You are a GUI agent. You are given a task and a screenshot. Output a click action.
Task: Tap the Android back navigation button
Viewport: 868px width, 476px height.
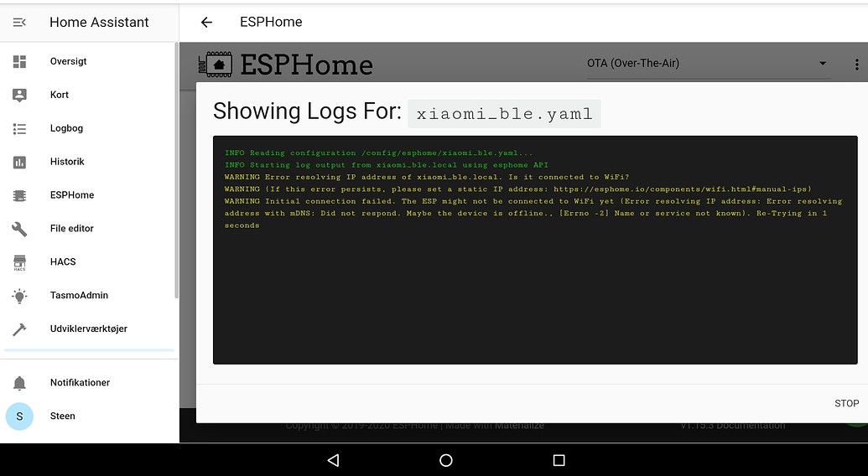333,460
